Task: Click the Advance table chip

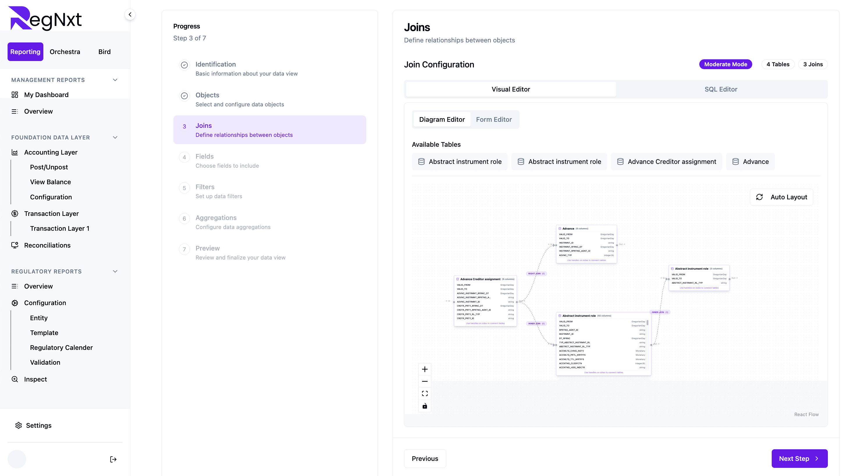Action: (x=750, y=162)
